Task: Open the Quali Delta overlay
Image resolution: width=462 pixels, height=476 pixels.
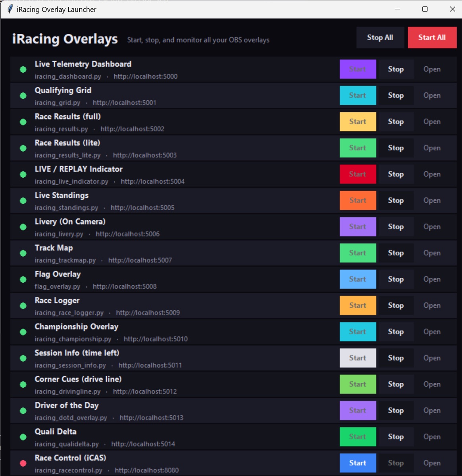Action: [x=432, y=437]
